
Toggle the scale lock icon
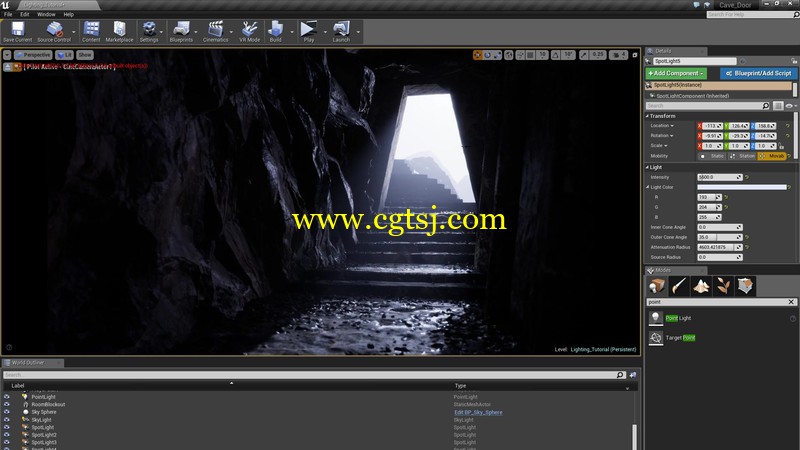(x=781, y=146)
